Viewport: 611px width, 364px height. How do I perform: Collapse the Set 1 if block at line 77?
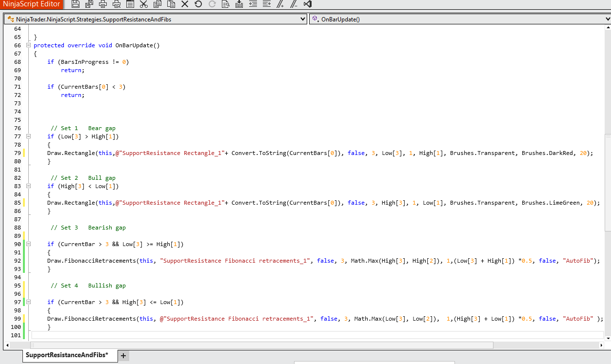tap(28, 136)
